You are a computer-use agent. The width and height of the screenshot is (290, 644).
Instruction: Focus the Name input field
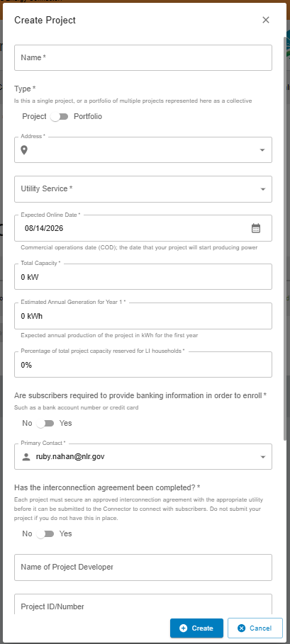click(143, 57)
